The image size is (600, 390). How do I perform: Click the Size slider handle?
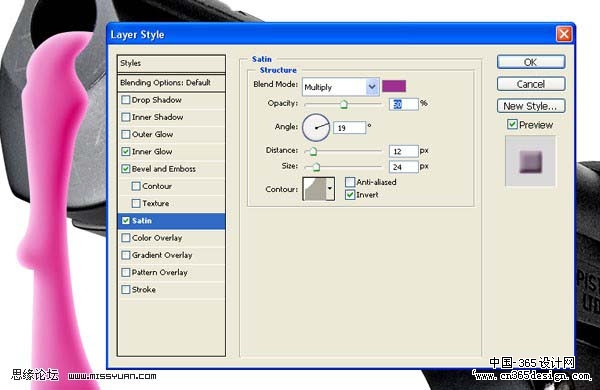[x=316, y=167]
